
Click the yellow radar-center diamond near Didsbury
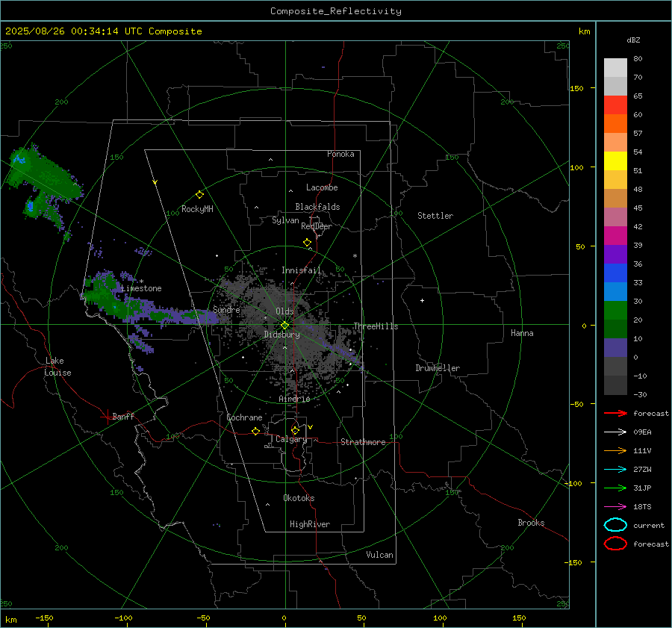point(284,325)
